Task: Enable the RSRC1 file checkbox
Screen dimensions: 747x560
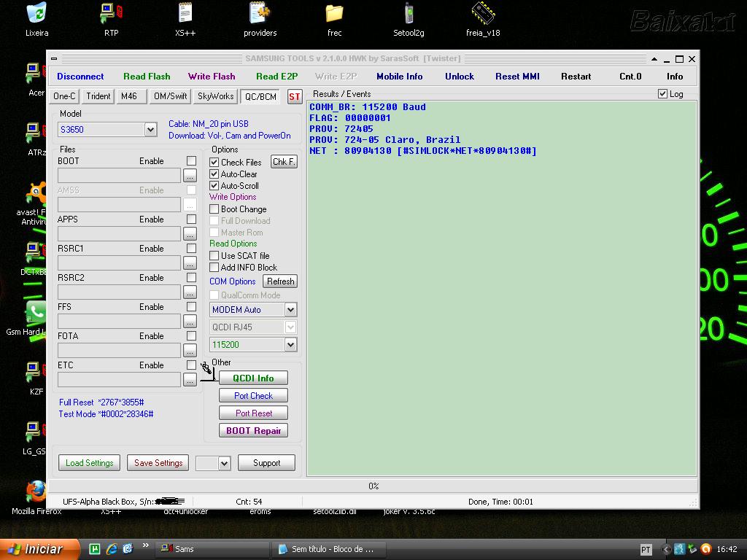Action: pos(192,248)
